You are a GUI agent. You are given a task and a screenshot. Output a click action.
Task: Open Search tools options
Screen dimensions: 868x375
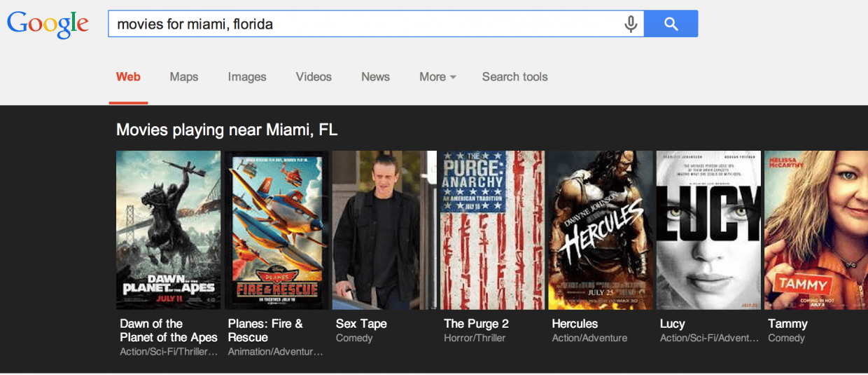point(514,77)
